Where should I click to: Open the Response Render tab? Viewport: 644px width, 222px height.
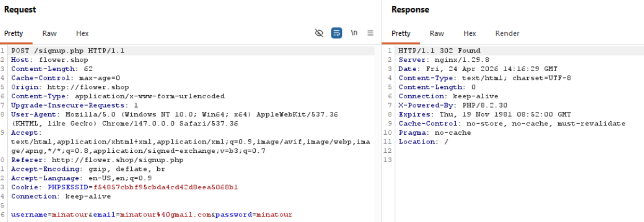507,33
